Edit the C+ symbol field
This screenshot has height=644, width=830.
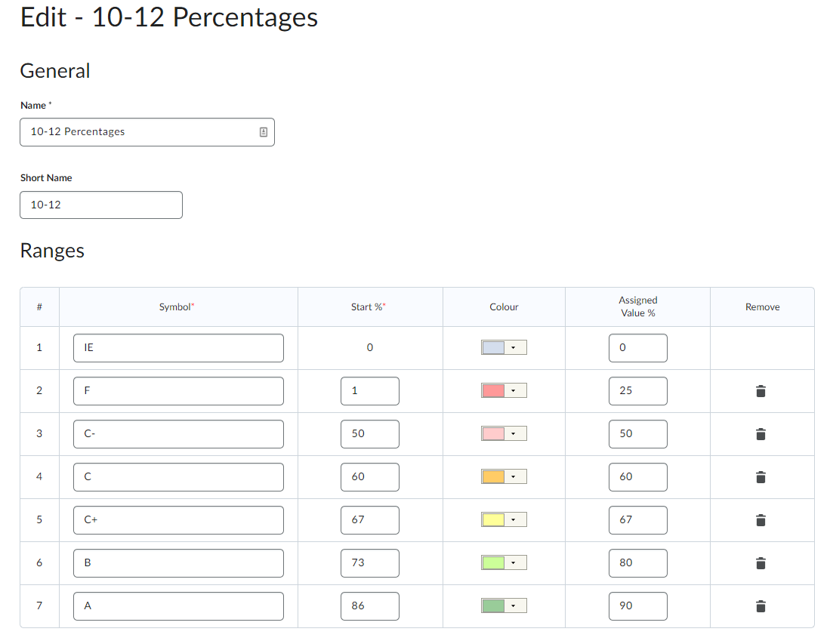178,520
